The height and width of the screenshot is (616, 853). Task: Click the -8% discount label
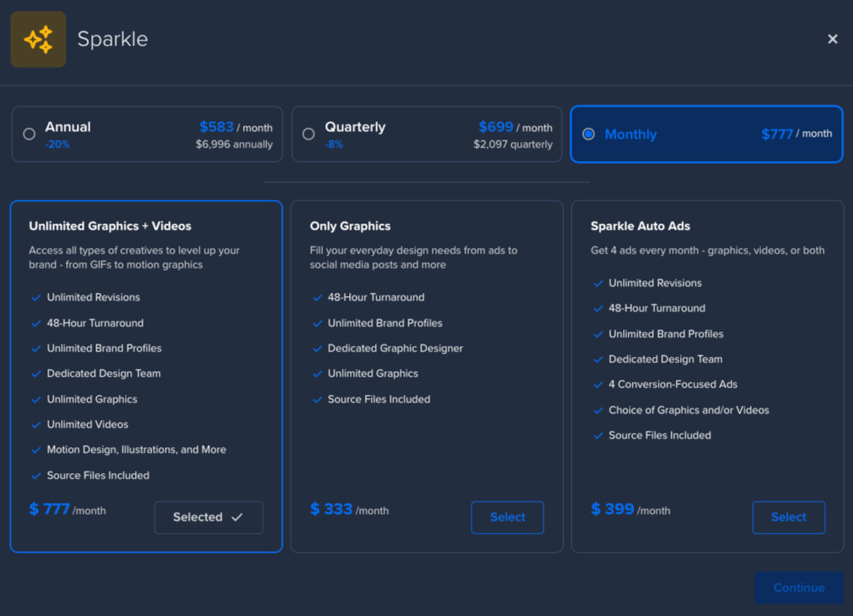coord(333,145)
